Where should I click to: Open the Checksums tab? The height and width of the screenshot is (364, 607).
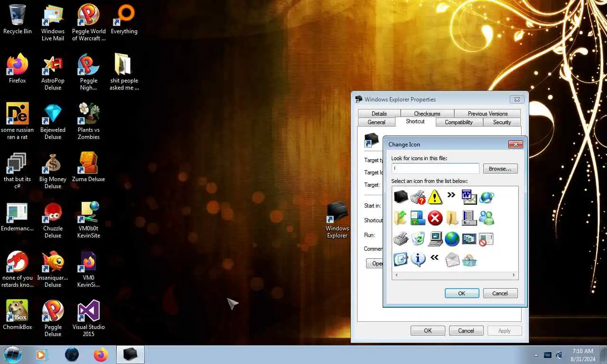427,114
